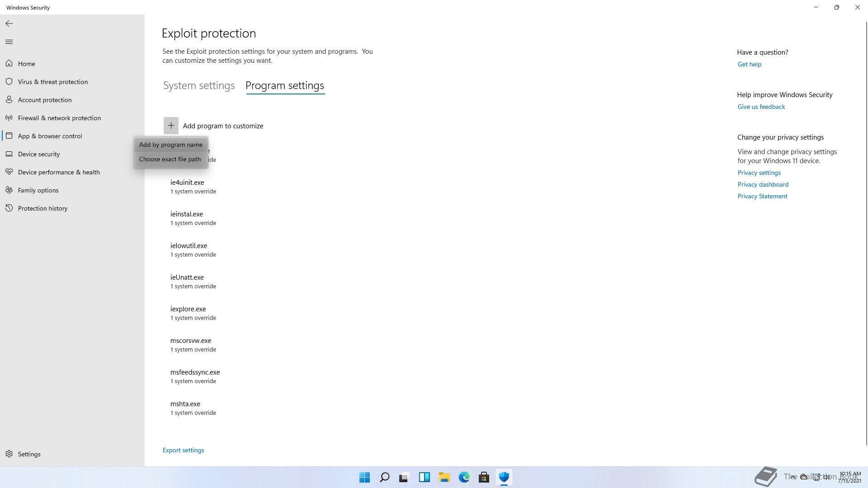The image size is (868, 488).
Task: Navigate to Device security
Action: pyautogui.click(x=39, y=154)
